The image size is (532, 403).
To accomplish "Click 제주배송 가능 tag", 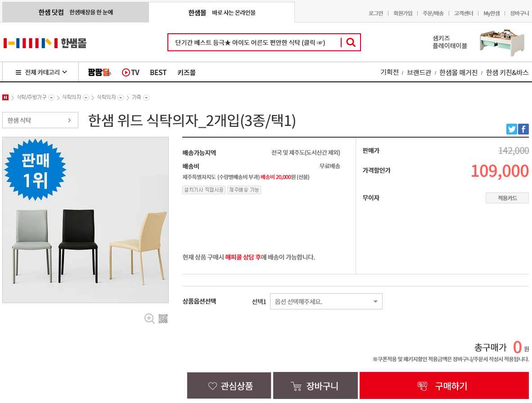I will pos(244,190).
